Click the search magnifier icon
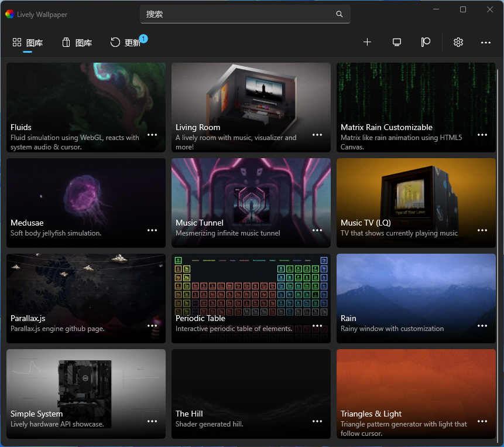This screenshot has width=504, height=447. (340, 14)
